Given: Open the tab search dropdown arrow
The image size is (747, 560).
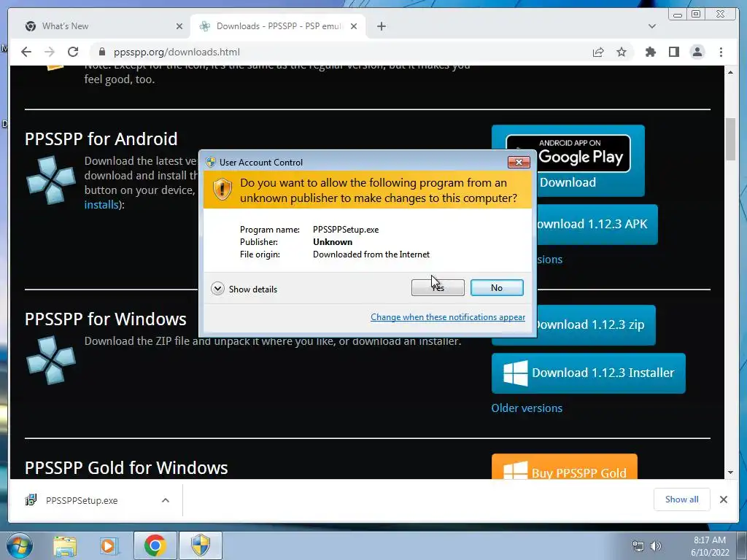Looking at the screenshot, I should [x=651, y=26].
